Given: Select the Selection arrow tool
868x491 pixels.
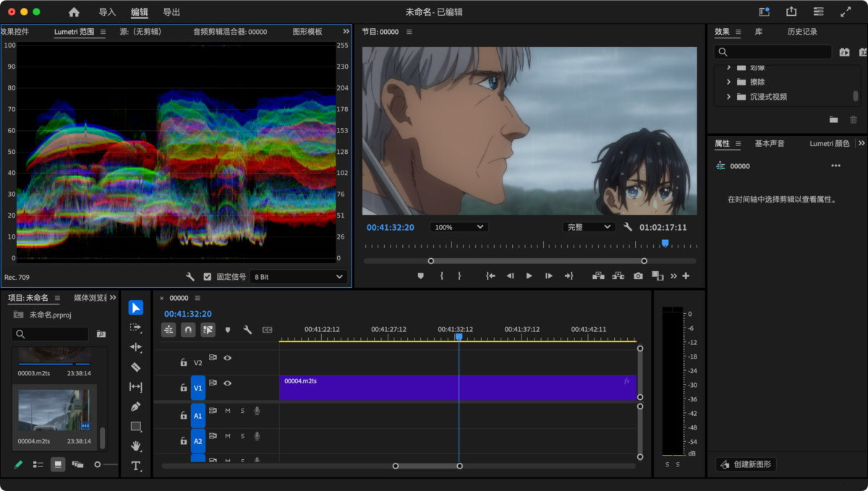Looking at the screenshot, I should (x=135, y=308).
